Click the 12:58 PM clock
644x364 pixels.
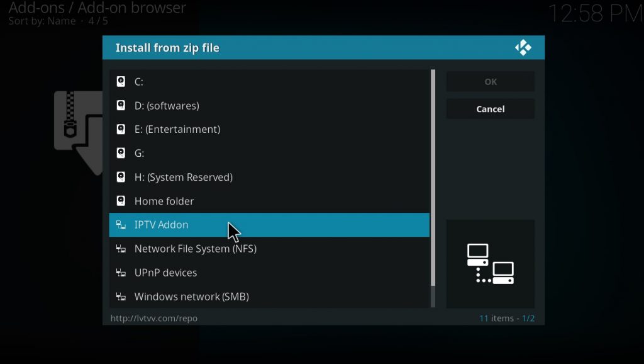596,14
